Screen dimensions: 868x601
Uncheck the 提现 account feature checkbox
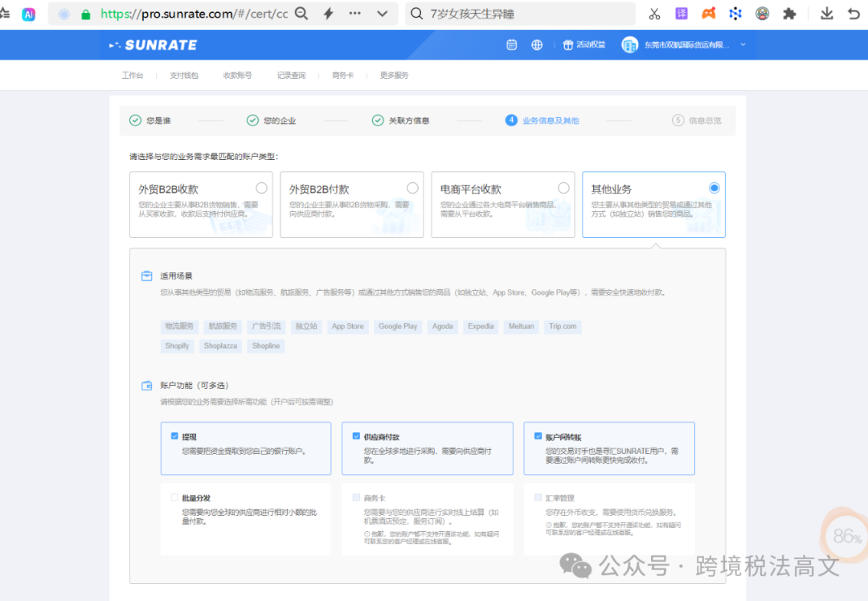[x=175, y=435]
